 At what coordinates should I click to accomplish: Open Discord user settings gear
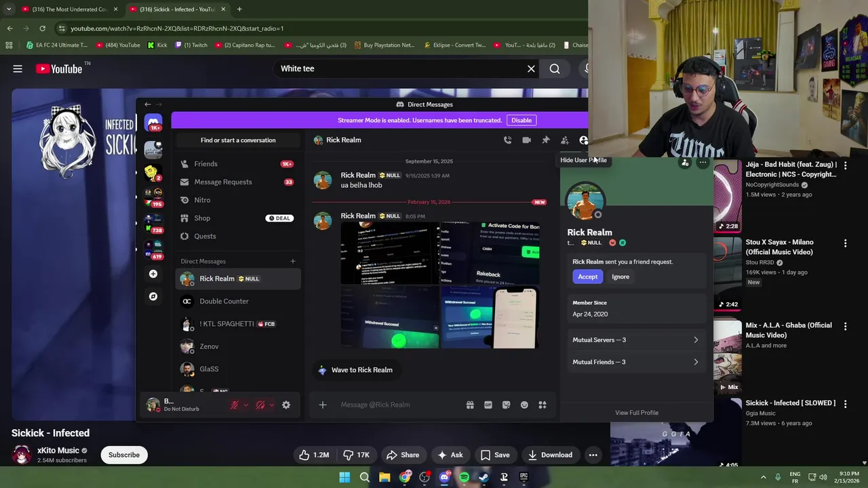(286, 405)
